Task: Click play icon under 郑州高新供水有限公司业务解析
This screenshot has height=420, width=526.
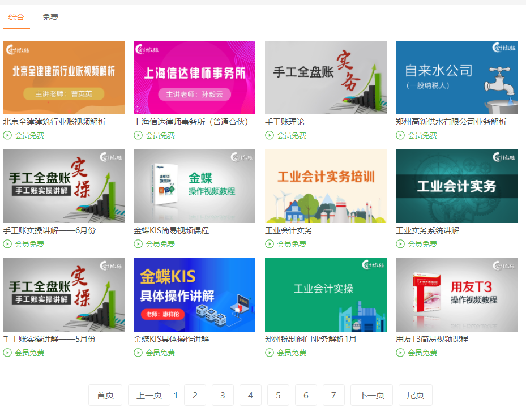Action: pos(400,135)
